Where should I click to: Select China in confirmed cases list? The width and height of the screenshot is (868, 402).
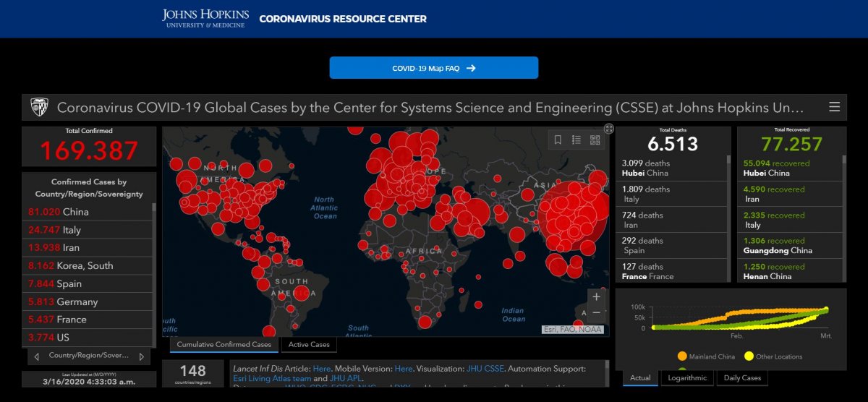(87, 212)
